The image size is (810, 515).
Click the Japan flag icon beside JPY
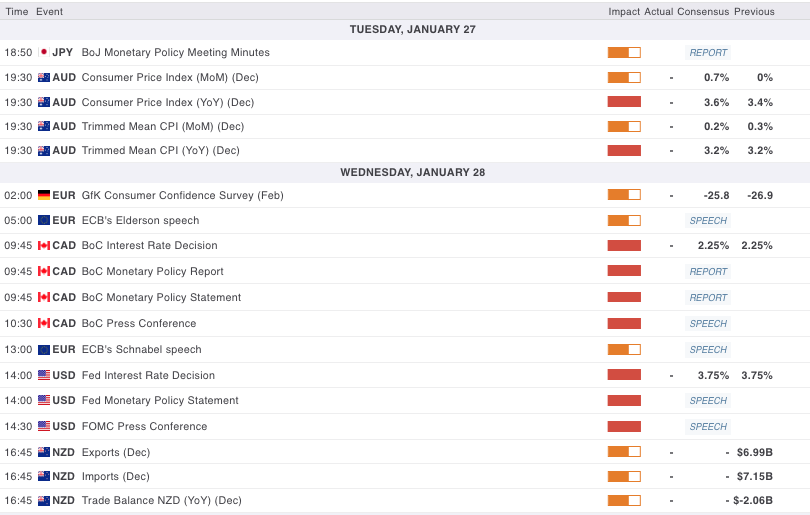[44, 52]
